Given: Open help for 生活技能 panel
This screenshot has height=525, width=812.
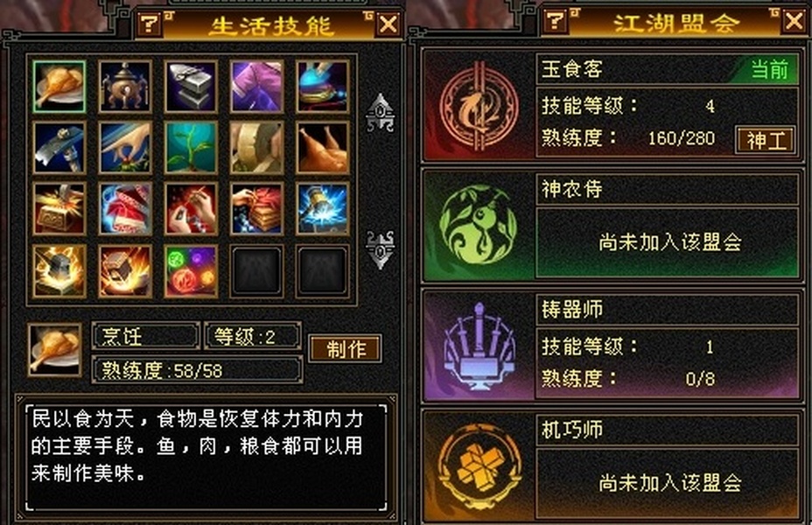Looking at the screenshot, I should tap(150, 24).
